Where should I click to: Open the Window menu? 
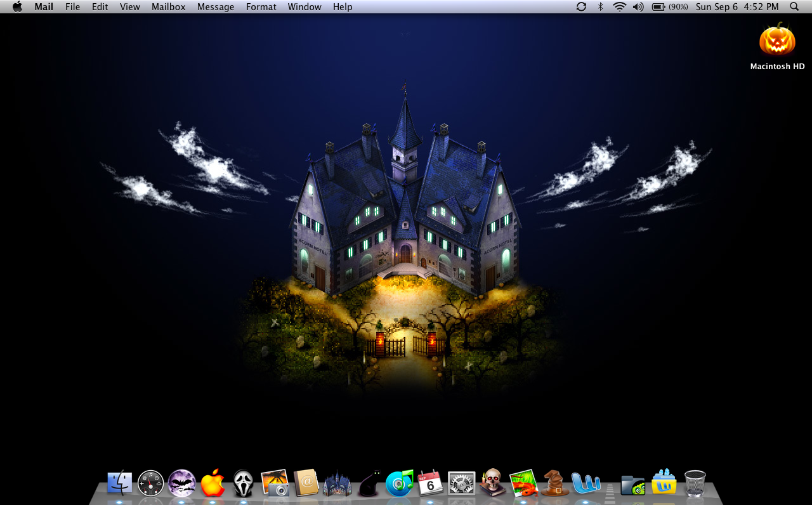(304, 7)
